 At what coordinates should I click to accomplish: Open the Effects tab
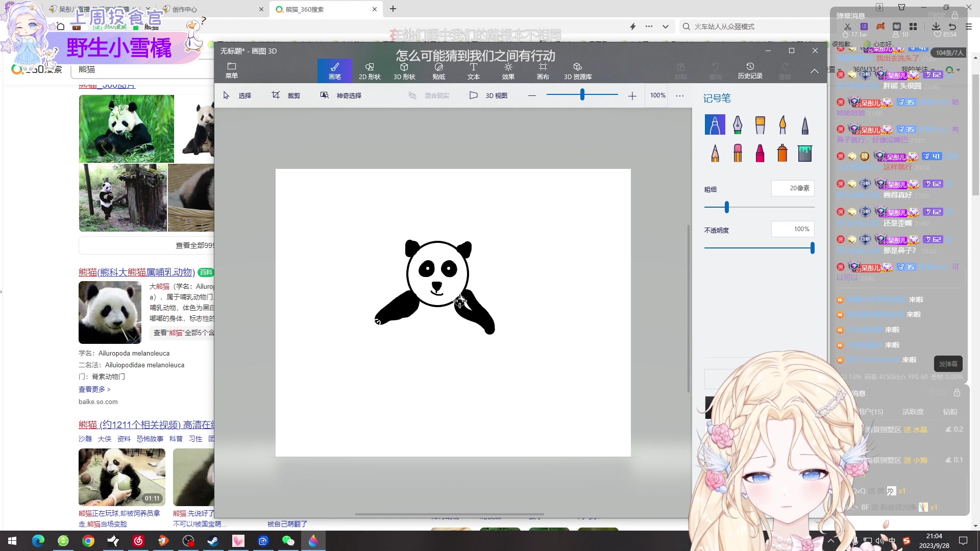pos(508,70)
